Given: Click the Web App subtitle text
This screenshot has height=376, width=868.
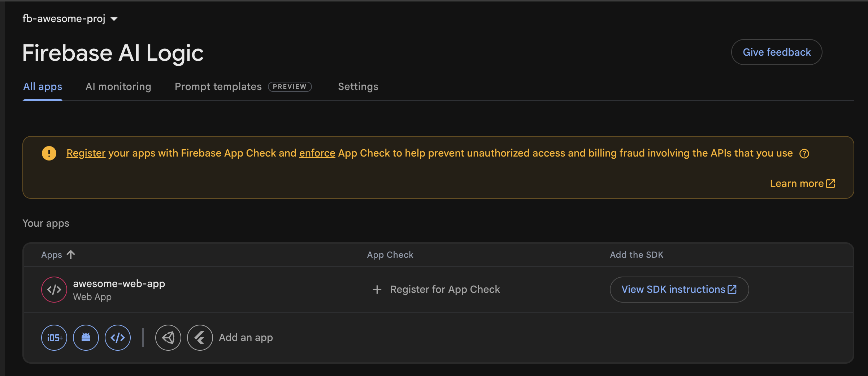Looking at the screenshot, I should 92,297.
